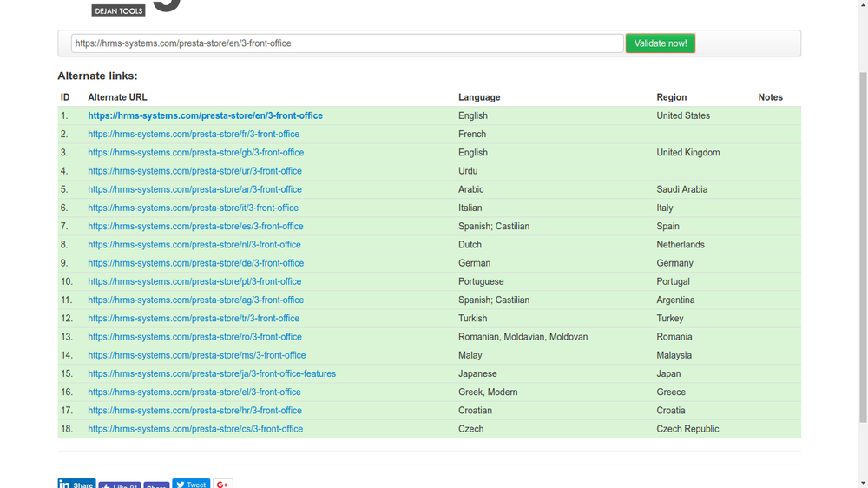Viewport: 868px width, 488px height.
Task: Select the Japanese language cell
Action: (x=477, y=373)
